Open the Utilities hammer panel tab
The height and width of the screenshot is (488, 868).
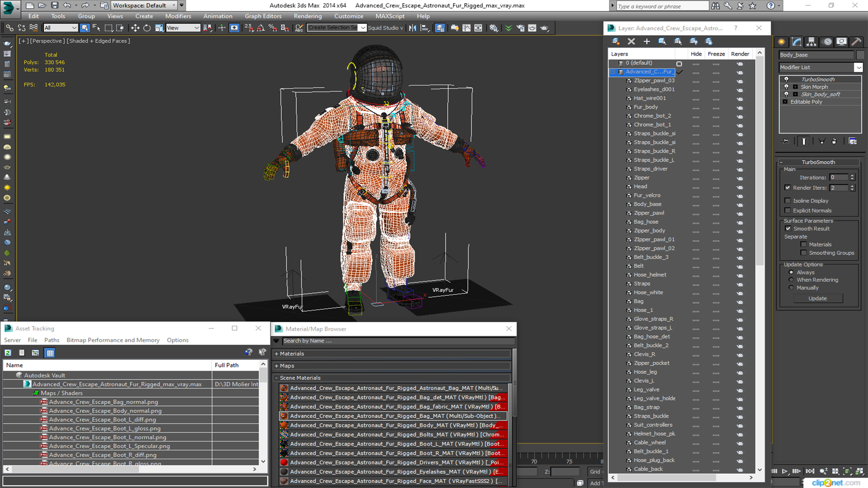856,42
